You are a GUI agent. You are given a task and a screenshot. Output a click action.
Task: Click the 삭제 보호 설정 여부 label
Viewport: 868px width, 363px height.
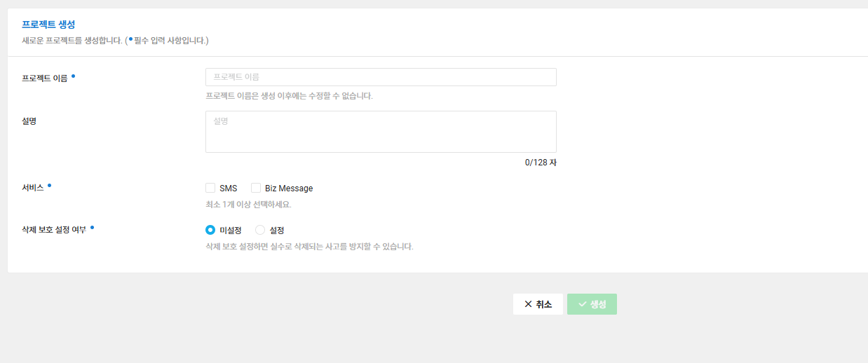coord(54,230)
